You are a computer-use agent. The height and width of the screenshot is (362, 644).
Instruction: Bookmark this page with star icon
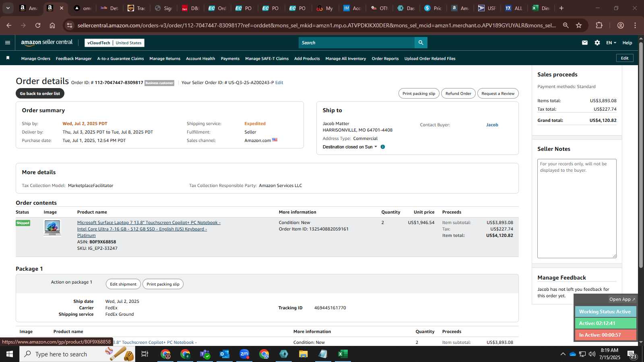579,25
